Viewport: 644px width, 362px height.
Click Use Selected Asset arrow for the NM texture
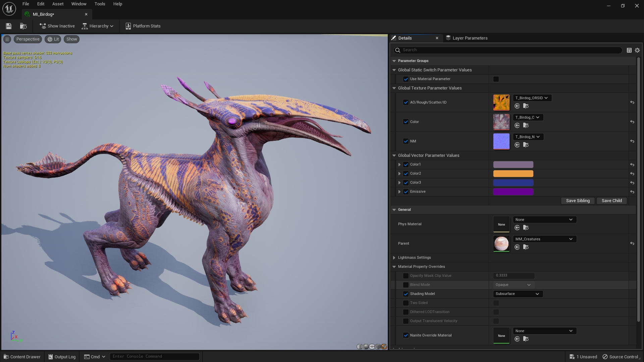click(x=517, y=145)
